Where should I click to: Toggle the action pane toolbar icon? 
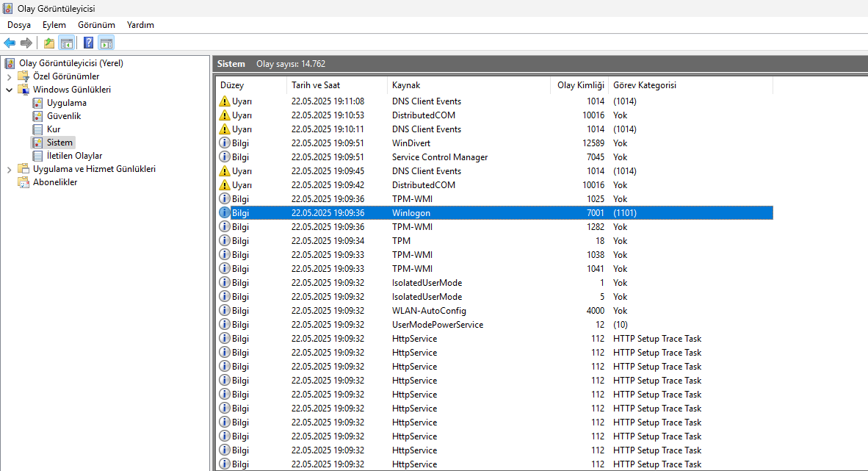point(106,43)
